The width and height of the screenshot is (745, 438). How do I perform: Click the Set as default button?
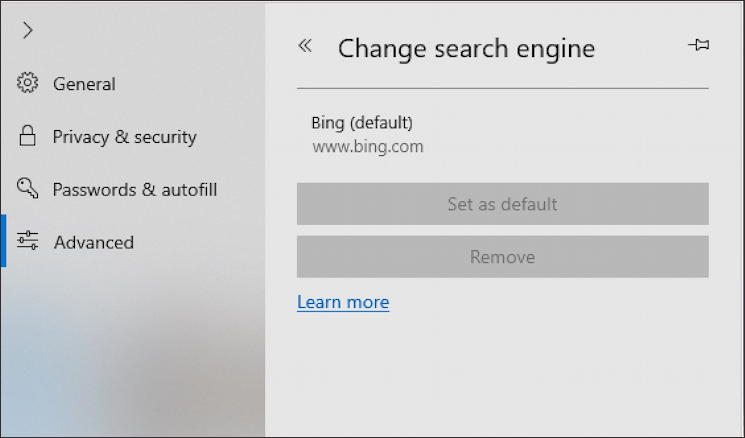tap(503, 204)
